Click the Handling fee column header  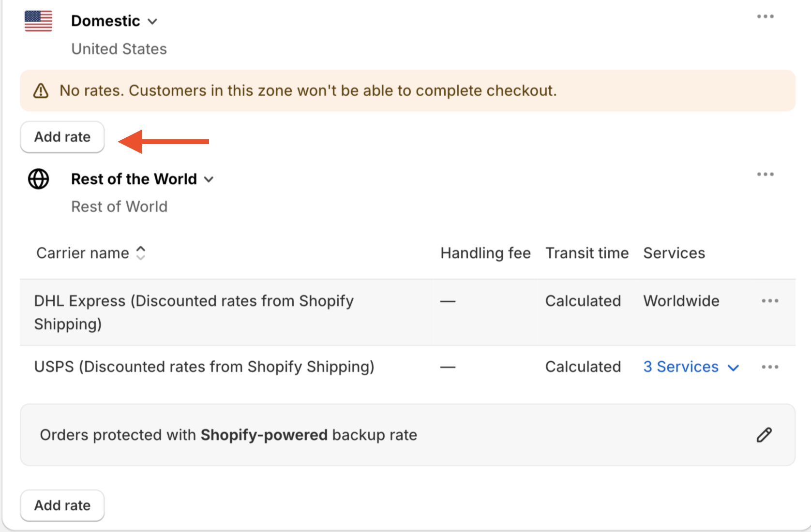485,253
